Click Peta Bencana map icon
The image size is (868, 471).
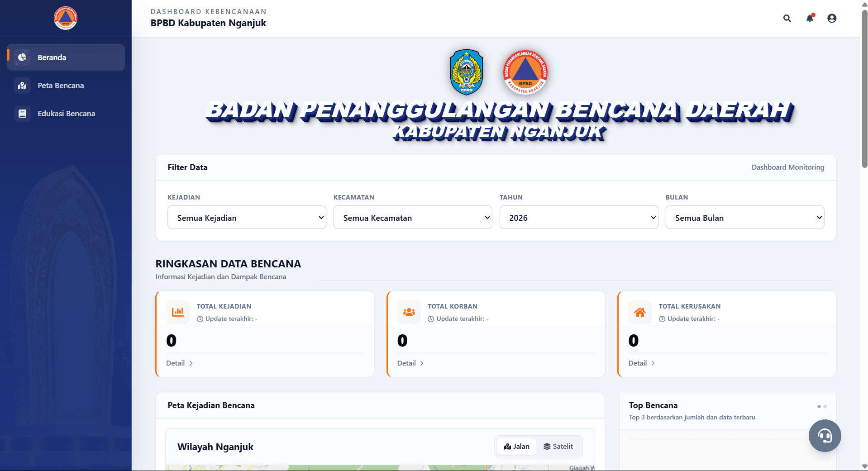22,86
